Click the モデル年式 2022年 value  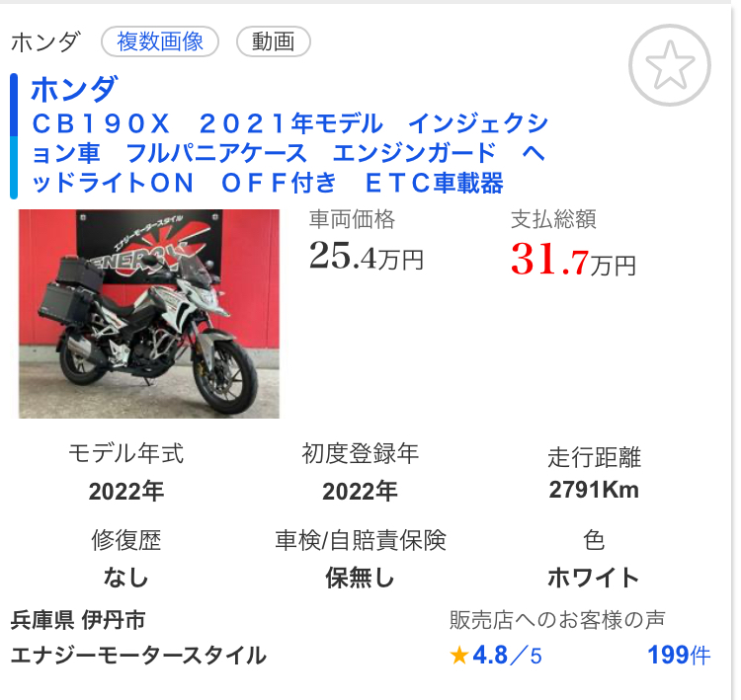click(126, 492)
